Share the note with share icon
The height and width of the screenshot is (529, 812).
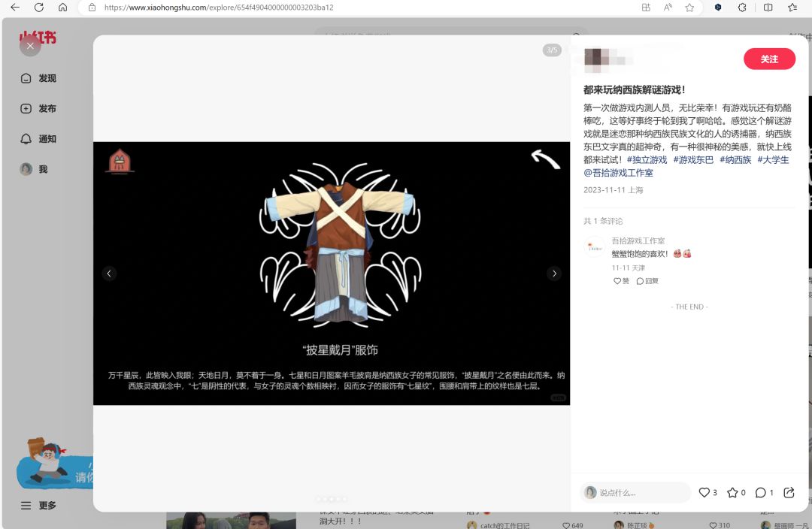(x=789, y=492)
